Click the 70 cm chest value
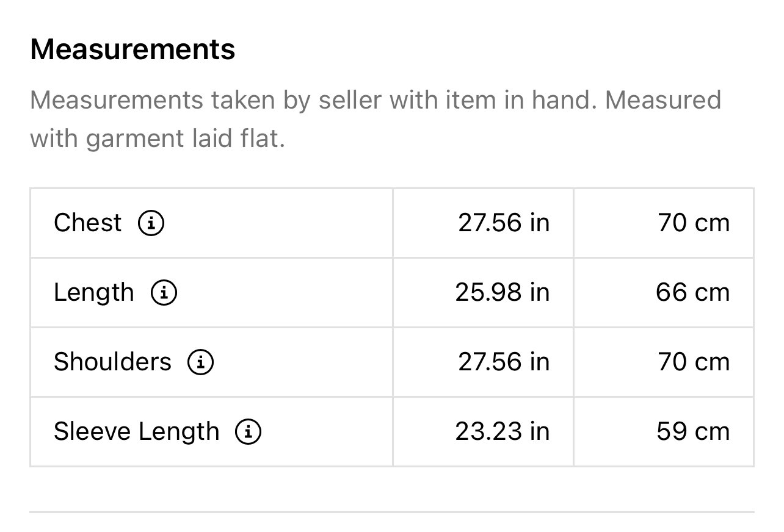 coord(694,223)
